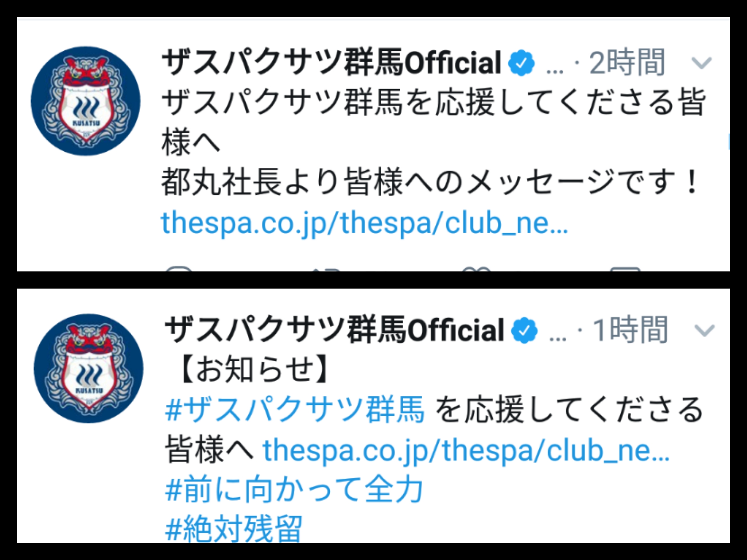Open the hashtag #絶対残留

234,528
